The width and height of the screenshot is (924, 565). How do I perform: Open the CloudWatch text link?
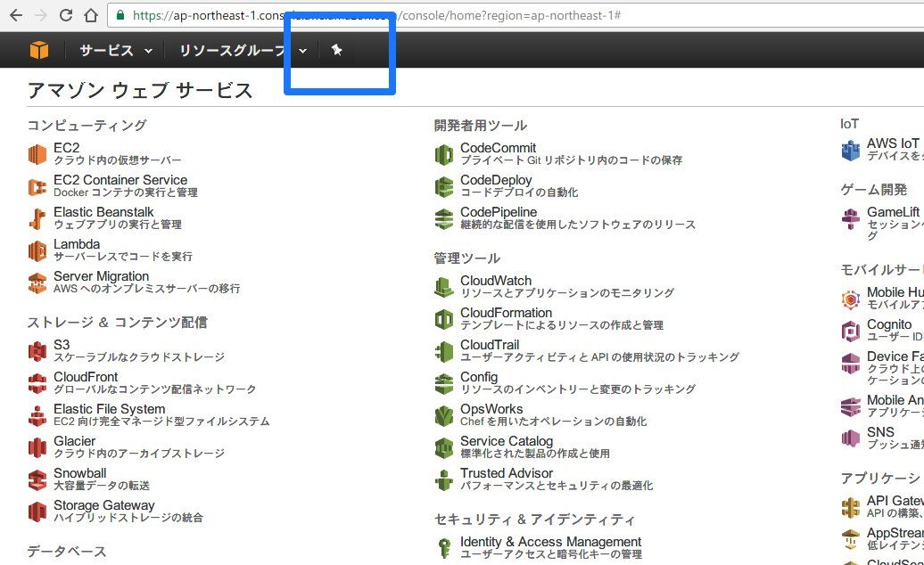pos(496,281)
